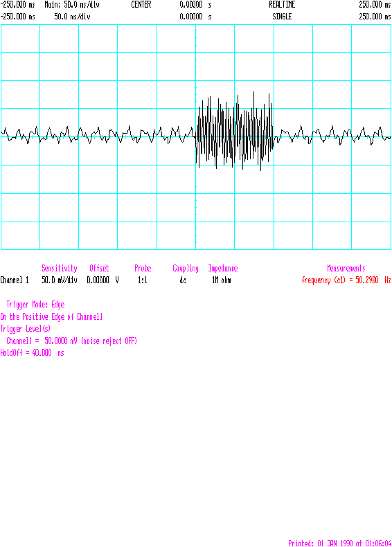The height and width of the screenshot is (547, 392).
Task: Select the 'frequency (c1) = 50.2980 Hz' measurement
Action: pos(346,280)
